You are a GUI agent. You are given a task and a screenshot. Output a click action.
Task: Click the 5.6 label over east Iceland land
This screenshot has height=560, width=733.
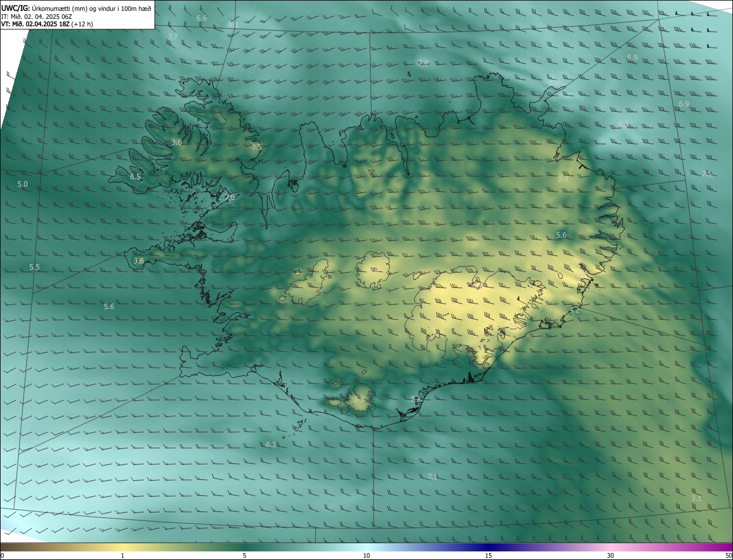[x=561, y=235]
